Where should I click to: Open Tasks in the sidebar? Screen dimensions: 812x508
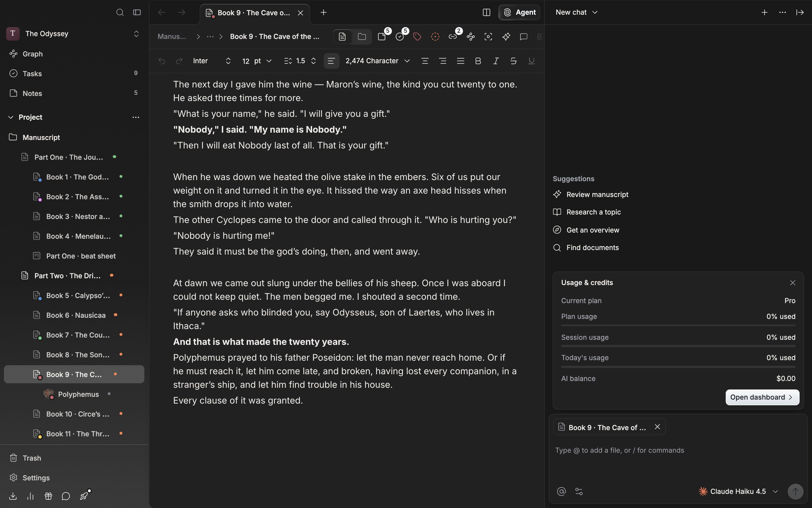pos(74,74)
